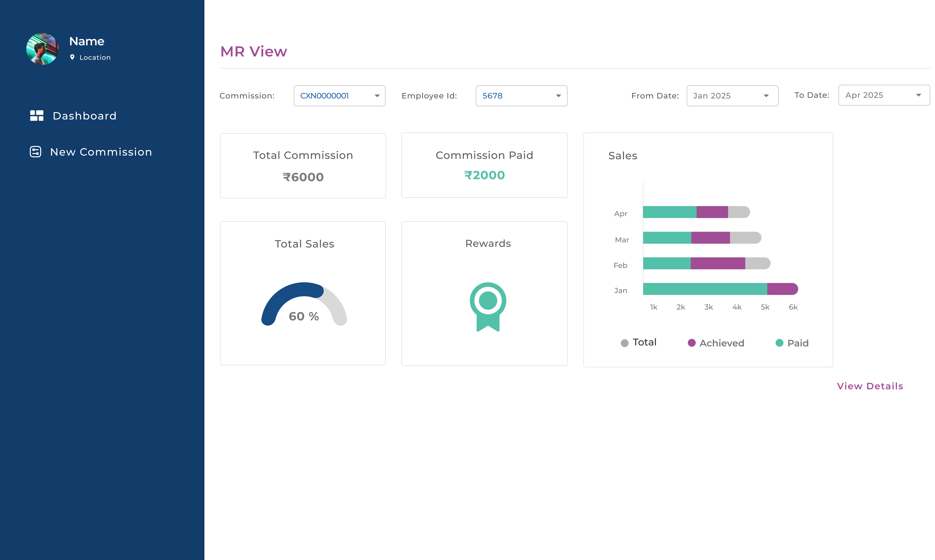Viewport: 935px width, 560px height.
Task: Click the green Paid legend dot
Action: 779,343
